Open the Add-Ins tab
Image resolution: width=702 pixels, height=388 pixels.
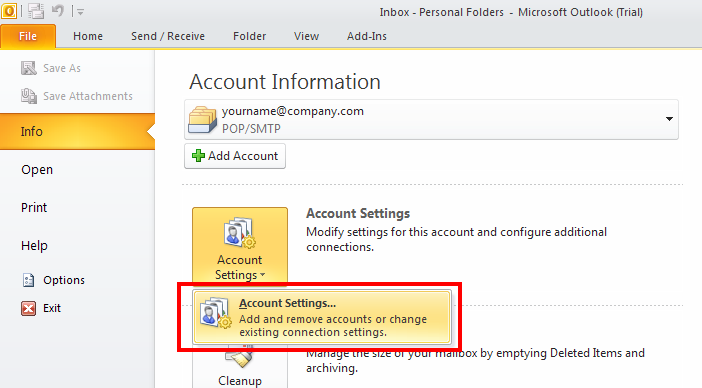[367, 36]
